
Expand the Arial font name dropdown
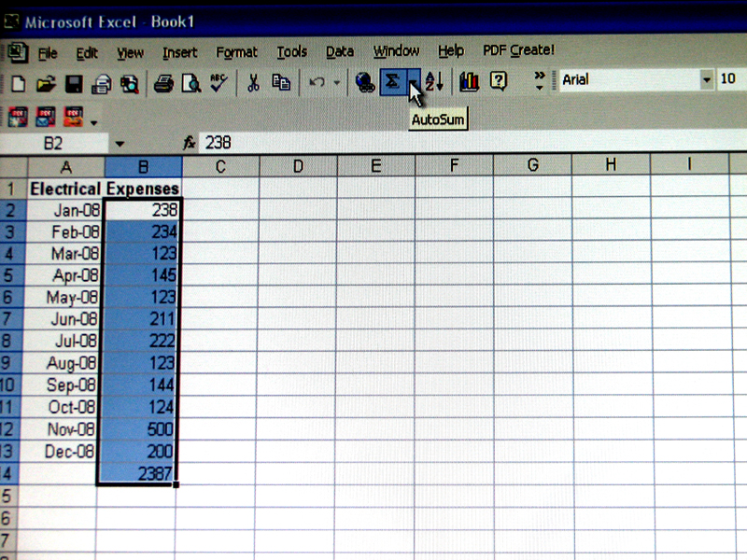point(706,80)
